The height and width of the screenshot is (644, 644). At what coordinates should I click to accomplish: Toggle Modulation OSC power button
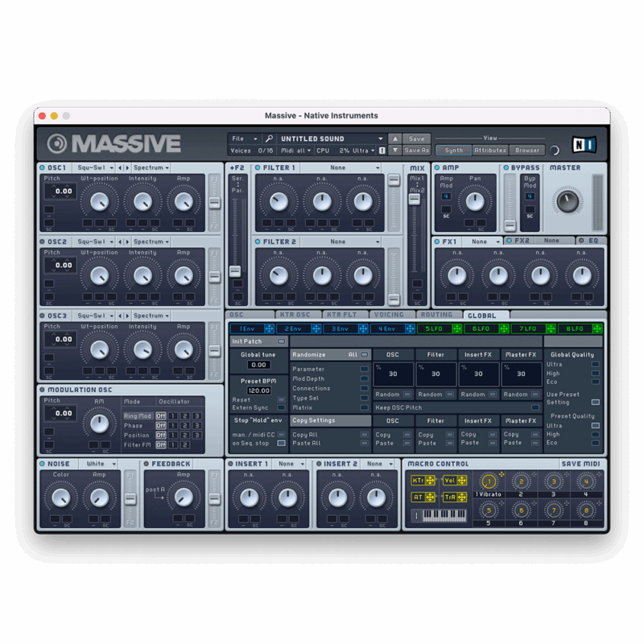coord(43,390)
